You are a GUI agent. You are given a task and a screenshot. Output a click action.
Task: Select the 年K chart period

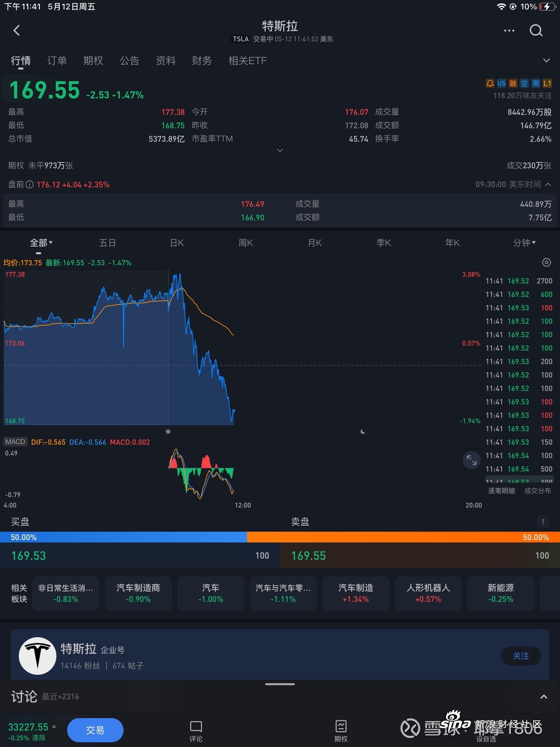(452, 243)
